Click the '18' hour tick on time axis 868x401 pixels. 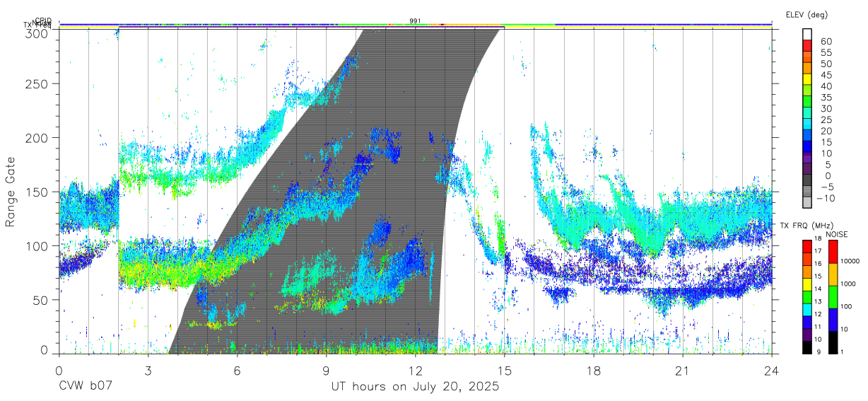click(593, 371)
